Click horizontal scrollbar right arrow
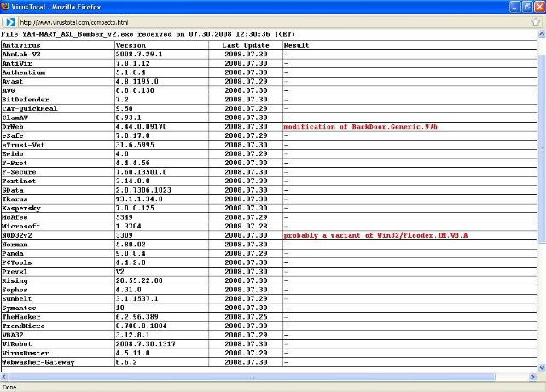The height and width of the screenshot is (392, 546). pyautogui.click(x=533, y=377)
